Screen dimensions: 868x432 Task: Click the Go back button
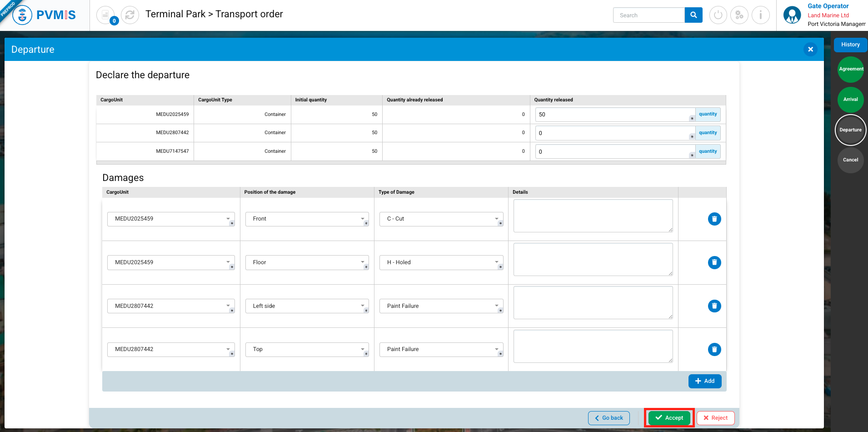coord(609,418)
